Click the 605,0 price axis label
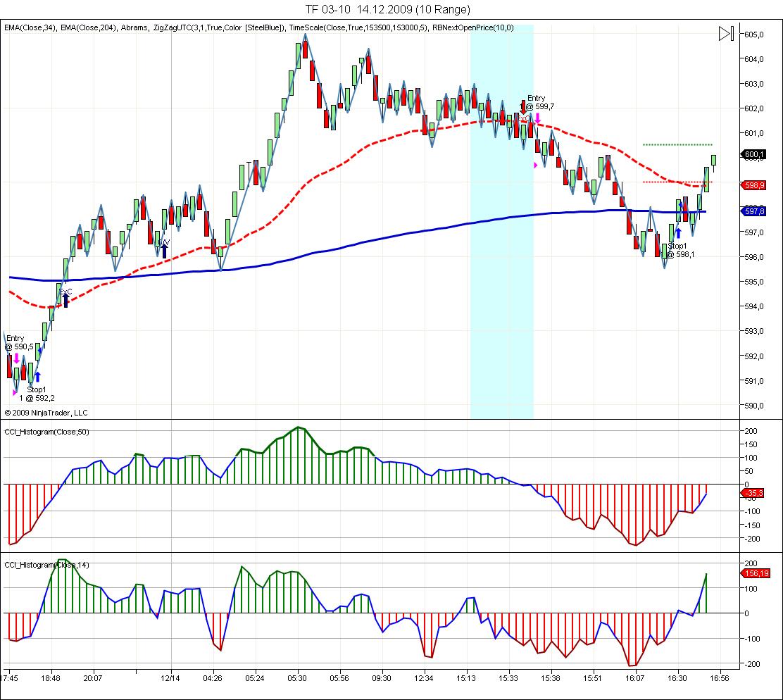Viewport: 783px width, 700px height. pyautogui.click(x=754, y=35)
